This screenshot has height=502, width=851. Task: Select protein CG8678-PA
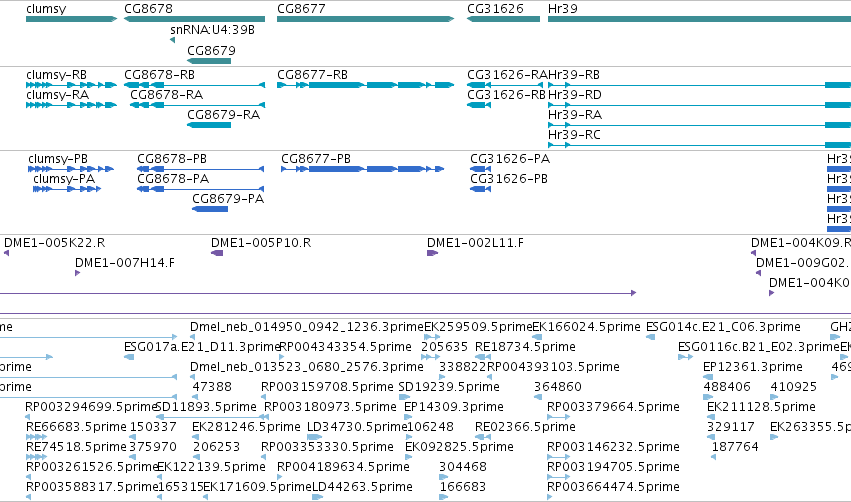173,179
